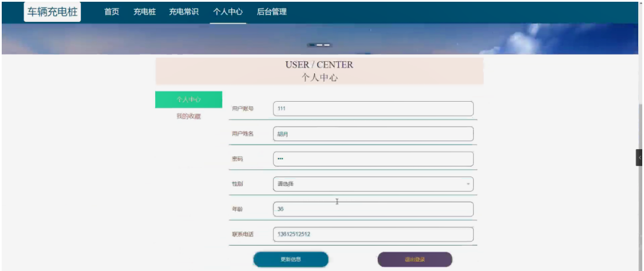Focus the 密码 password field
This screenshot has height=271, width=644.
(373, 159)
